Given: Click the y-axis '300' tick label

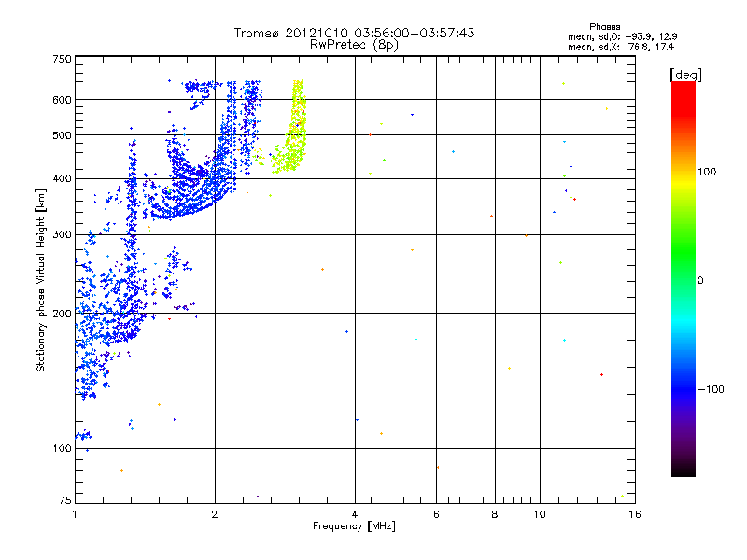Looking at the screenshot, I should click(x=62, y=235).
